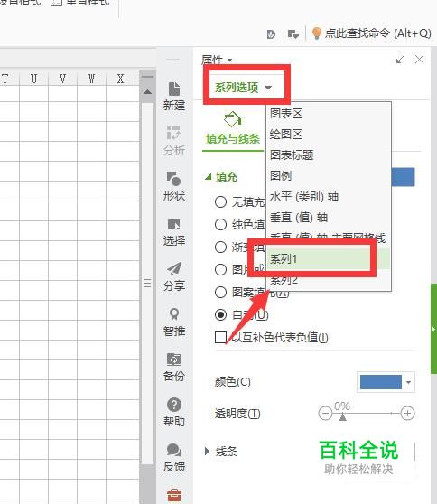The height and width of the screenshot is (504, 437).
Task: Open the 选择 (Select) sidebar tool
Action: tap(174, 232)
